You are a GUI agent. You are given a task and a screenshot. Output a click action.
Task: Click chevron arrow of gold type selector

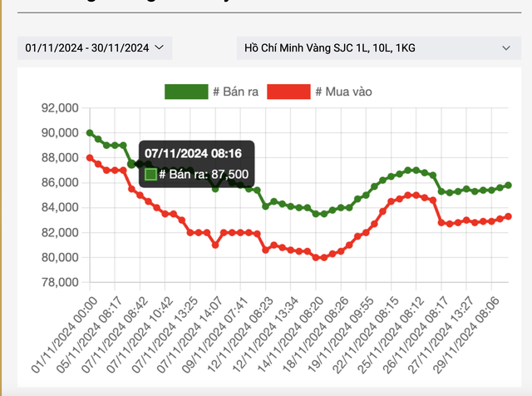[x=506, y=48]
